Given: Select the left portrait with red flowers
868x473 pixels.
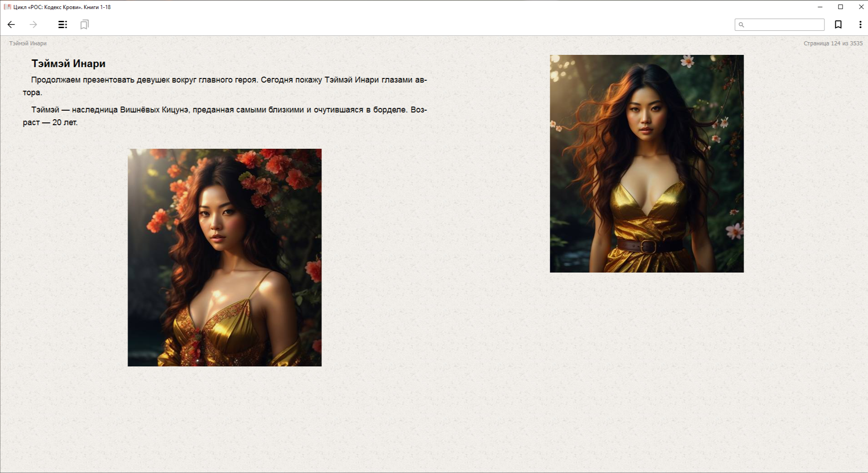Looking at the screenshot, I should (224, 257).
